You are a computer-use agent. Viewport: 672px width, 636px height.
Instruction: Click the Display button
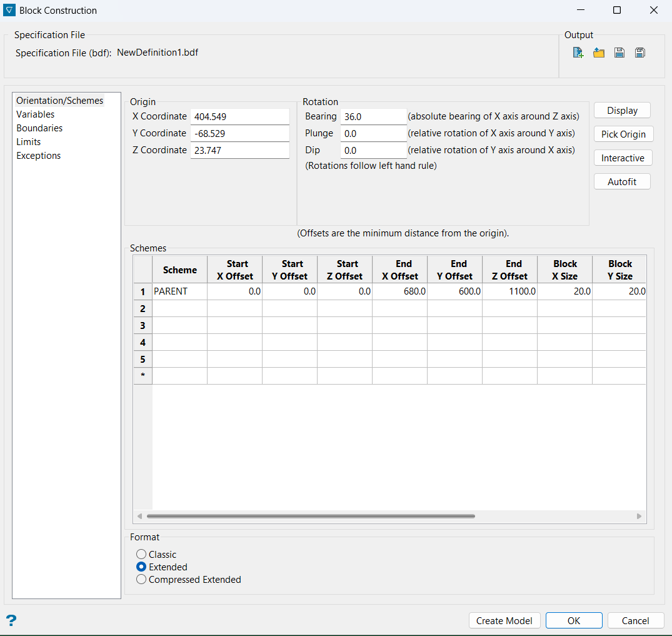[622, 110]
